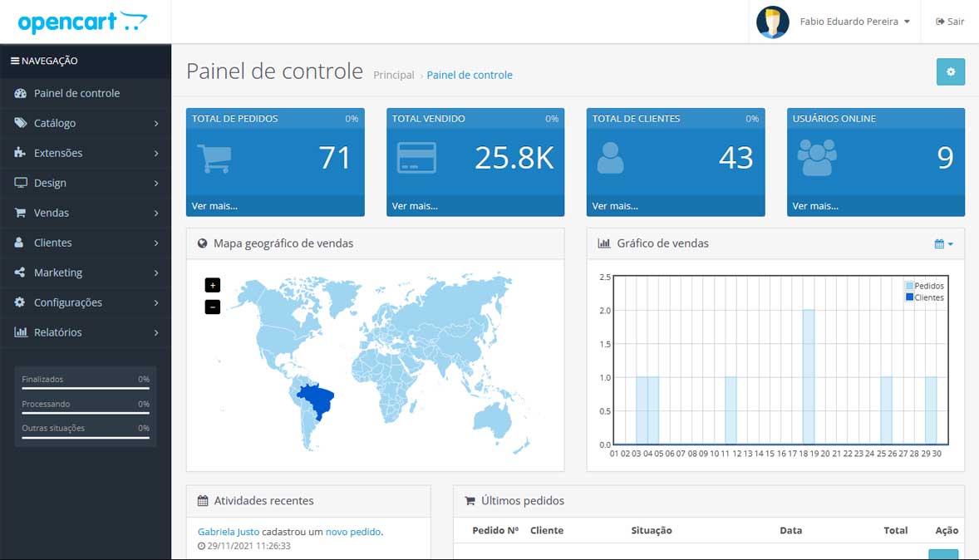Open Painel de controle in sidebar

[76, 93]
